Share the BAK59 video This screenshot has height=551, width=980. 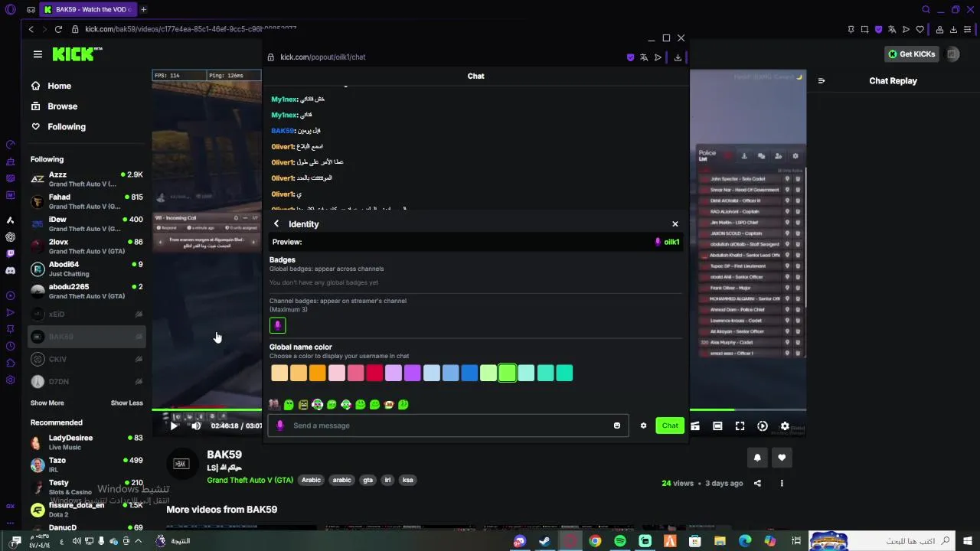click(x=757, y=483)
